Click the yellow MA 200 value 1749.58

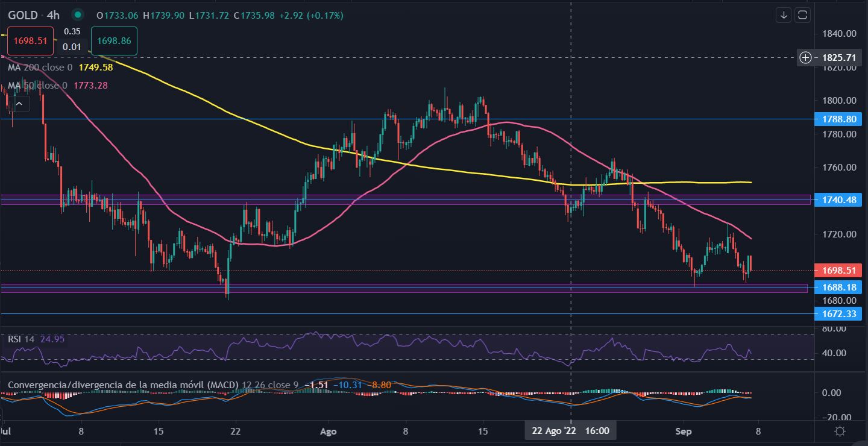coord(95,68)
